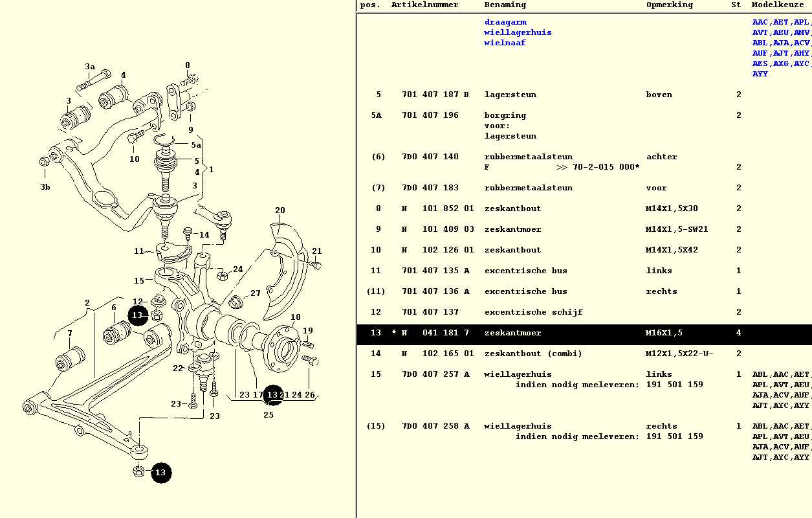Click callout 27 in the diagram
The width and height of the screenshot is (812, 518).
point(256,293)
